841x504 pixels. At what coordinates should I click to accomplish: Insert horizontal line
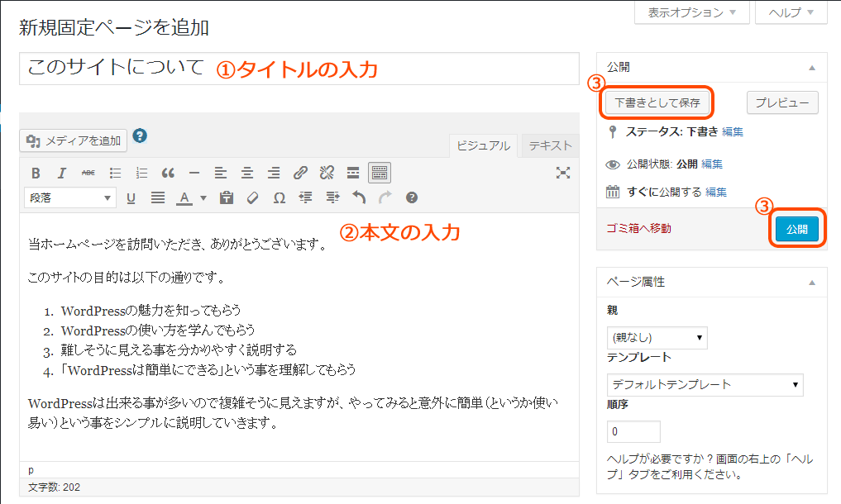194,174
